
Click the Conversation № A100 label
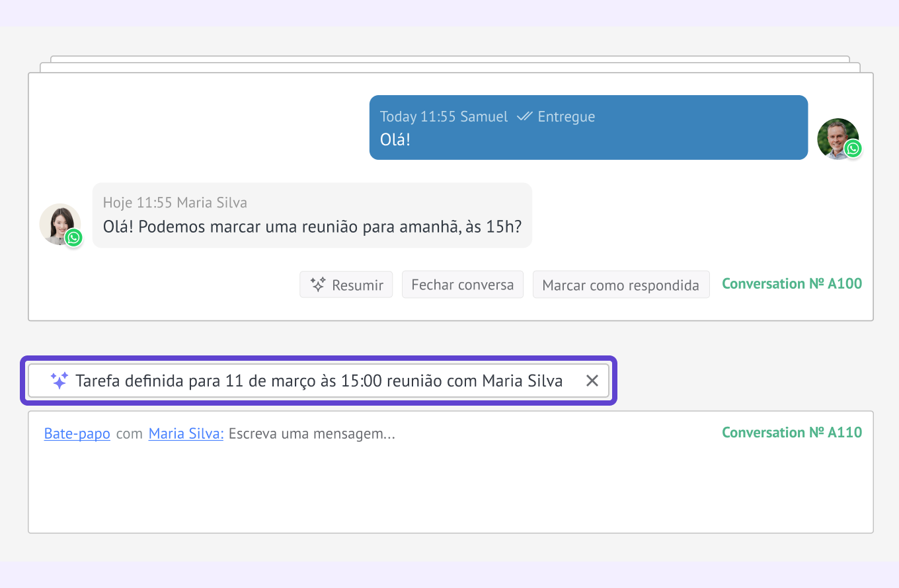coord(792,284)
